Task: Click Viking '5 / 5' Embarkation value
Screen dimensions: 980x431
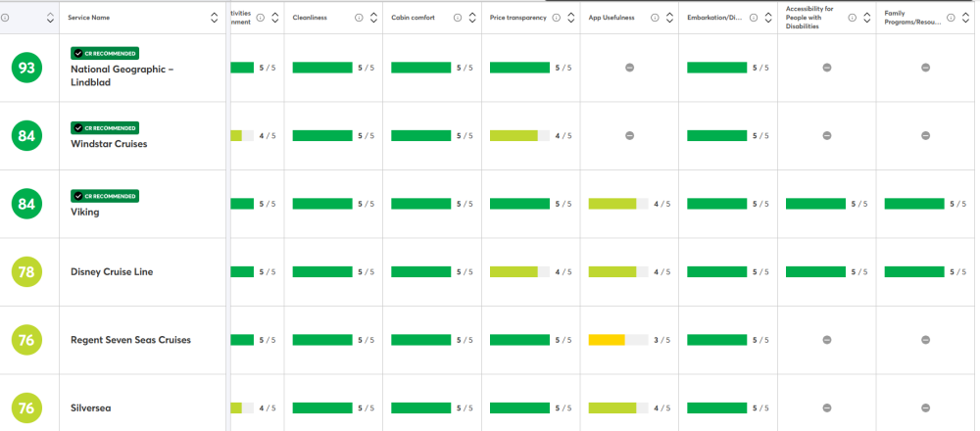Action: tap(760, 204)
